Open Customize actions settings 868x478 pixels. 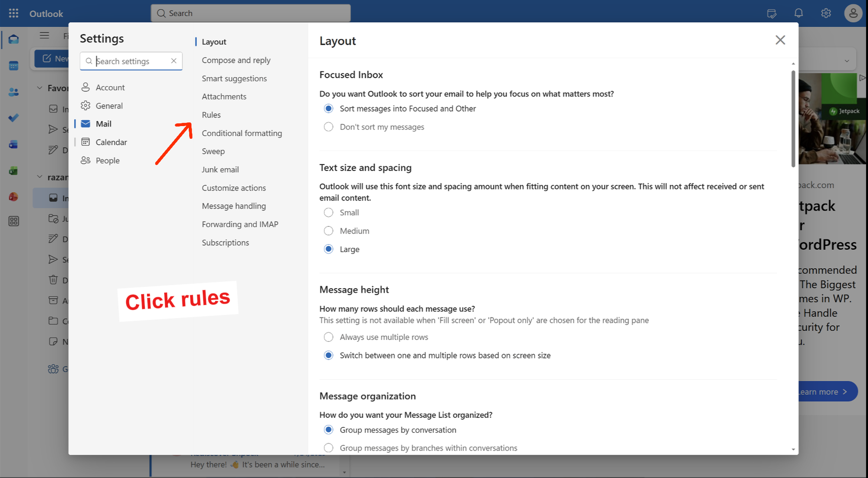pos(234,188)
